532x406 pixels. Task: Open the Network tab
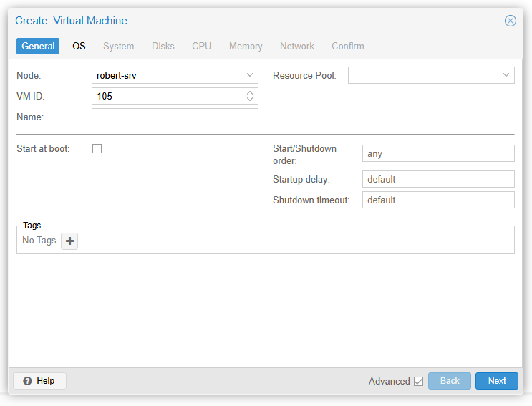pos(296,46)
